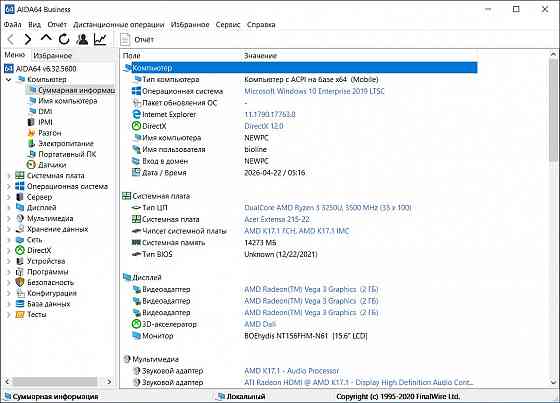Click the vertical scrollbar thumb in report pane
The height and width of the screenshot is (403, 560).
coord(553,110)
